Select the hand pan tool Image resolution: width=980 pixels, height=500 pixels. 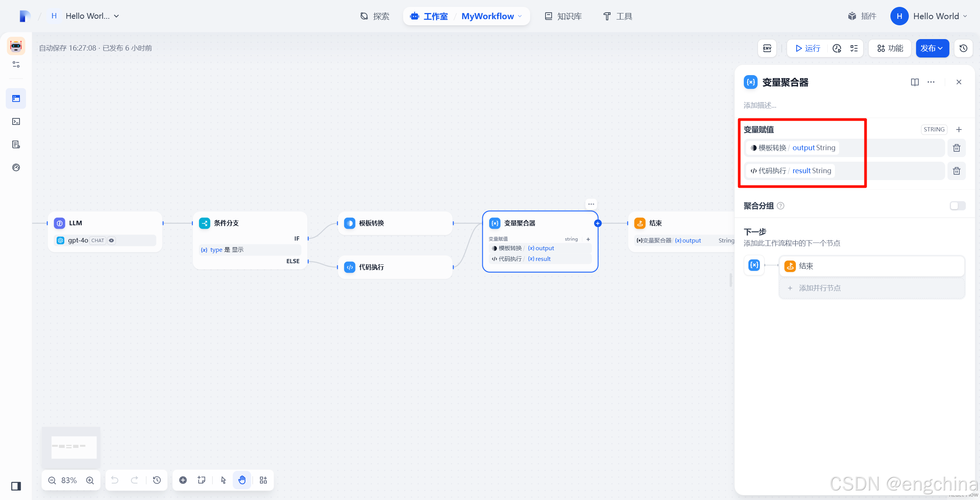coord(242,480)
